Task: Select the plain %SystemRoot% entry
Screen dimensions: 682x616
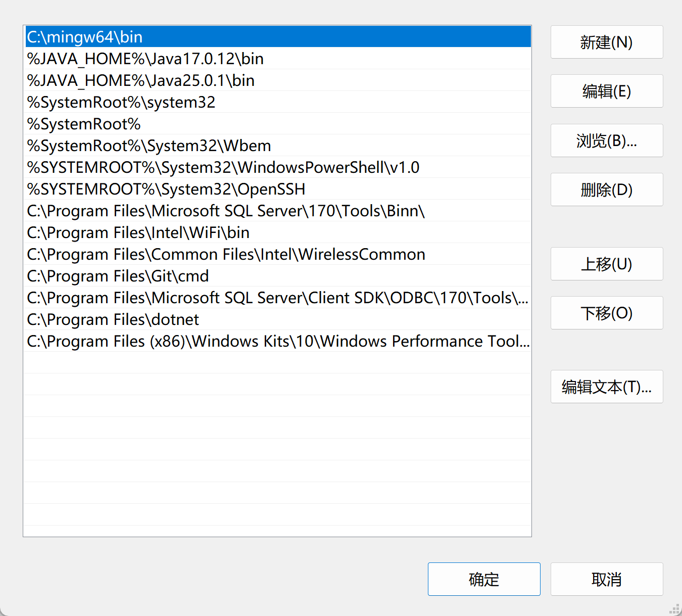Action: pos(278,124)
